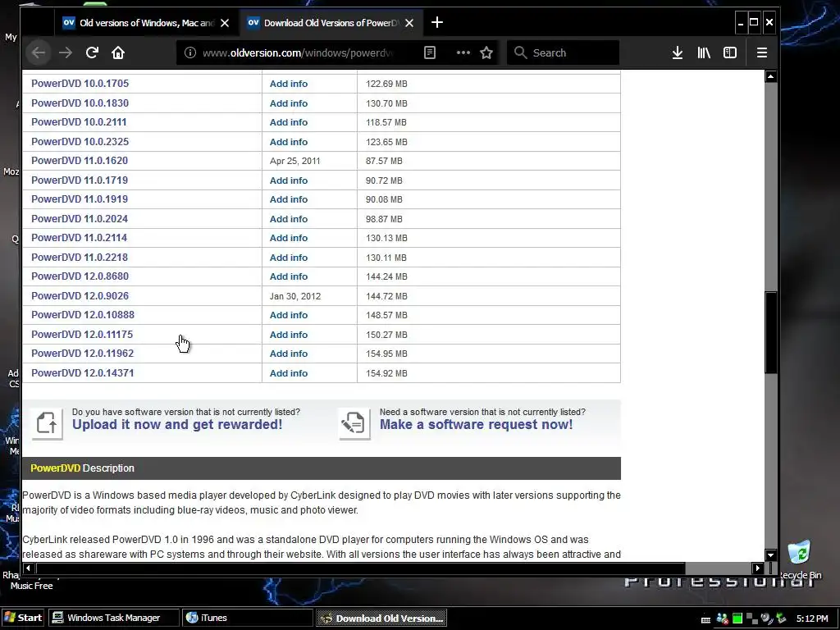The width and height of the screenshot is (840, 630).
Task: Reload the page with the refresh icon
Action: point(92,52)
